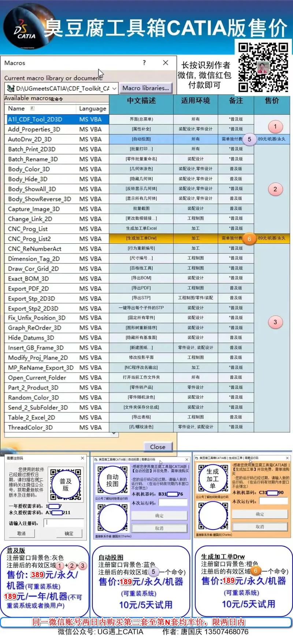
Task: Click 本次运行码 field in 自动投图 dialog
Action: 173,503
